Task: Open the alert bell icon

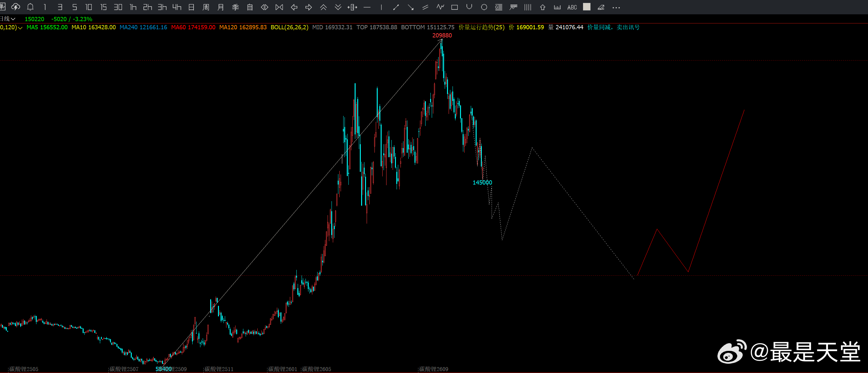Action: pyautogui.click(x=30, y=7)
